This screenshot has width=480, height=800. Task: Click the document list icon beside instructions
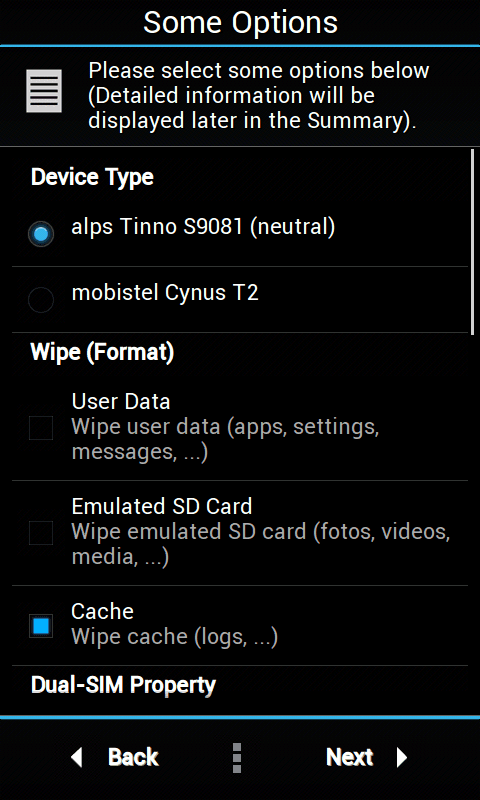pyautogui.click(x=44, y=91)
